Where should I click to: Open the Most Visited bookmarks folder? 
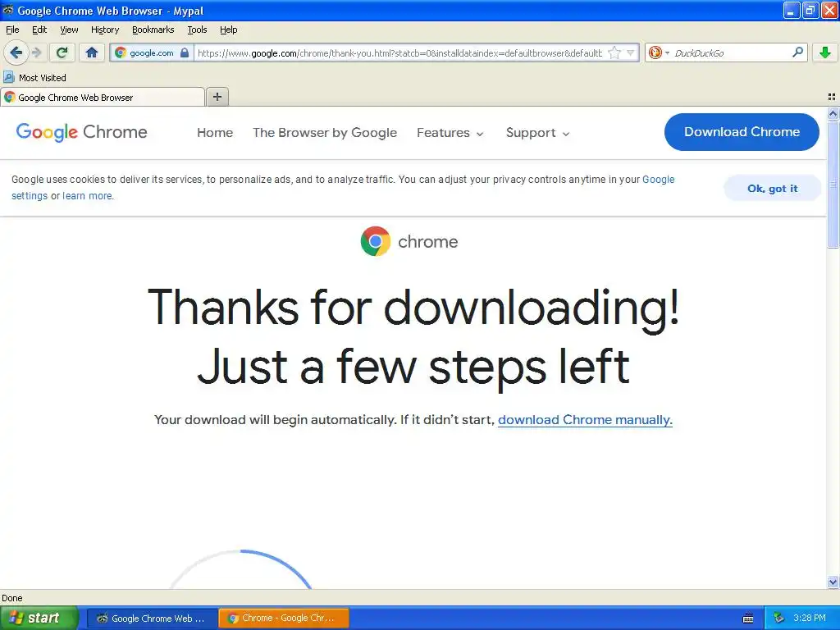34,78
